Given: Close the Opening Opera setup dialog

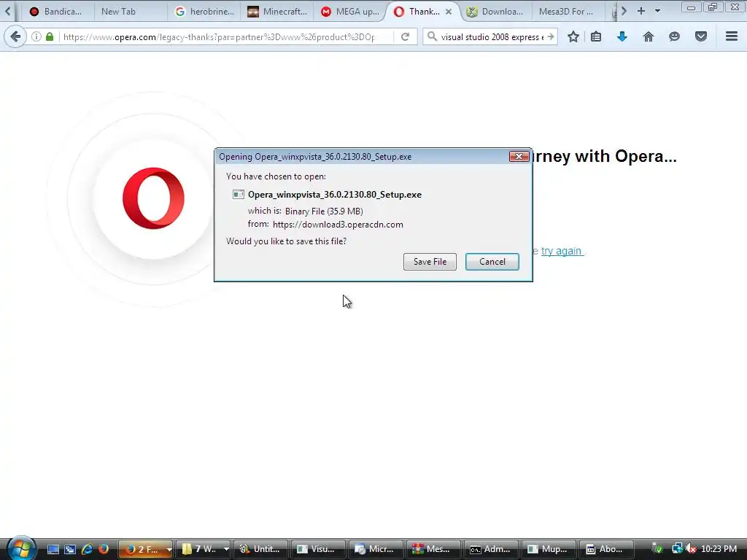Looking at the screenshot, I should pyautogui.click(x=519, y=156).
